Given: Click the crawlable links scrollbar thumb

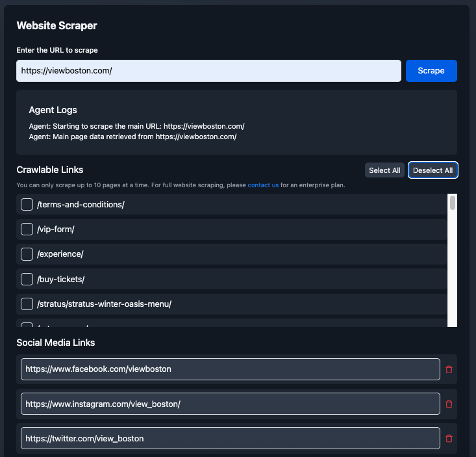Looking at the screenshot, I should (453, 203).
